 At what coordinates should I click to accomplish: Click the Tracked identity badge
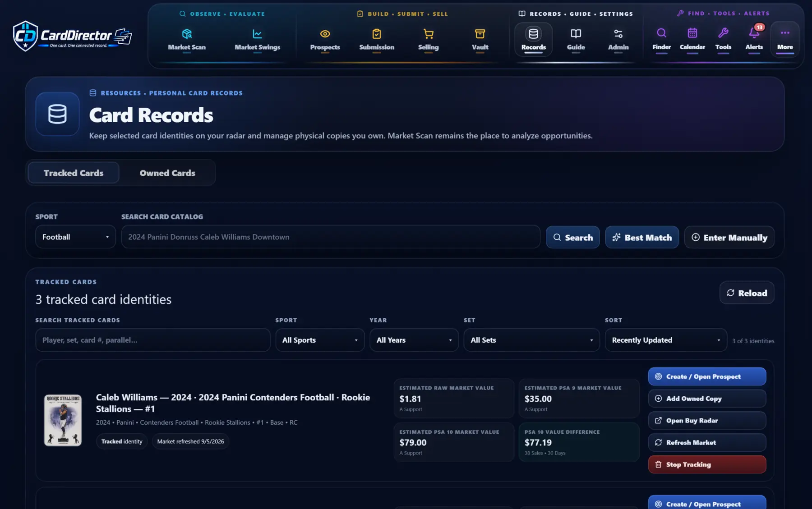(122, 441)
